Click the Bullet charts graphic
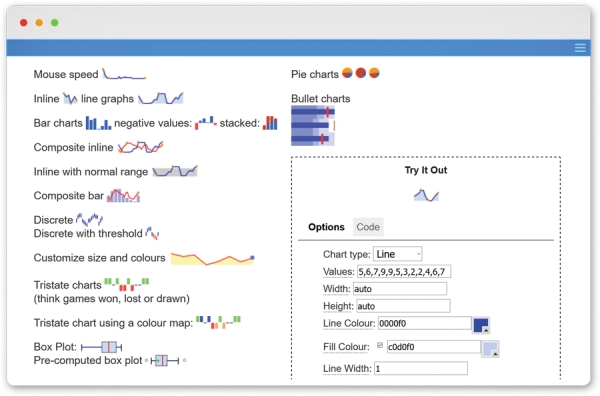600x396 pixels. click(x=313, y=126)
